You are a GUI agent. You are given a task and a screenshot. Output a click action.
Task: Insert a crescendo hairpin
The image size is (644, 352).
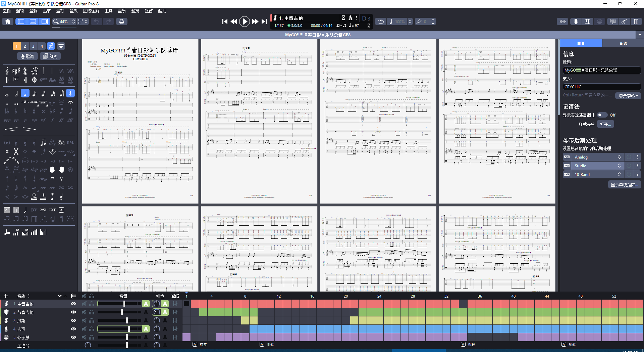(x=11, y=129)
